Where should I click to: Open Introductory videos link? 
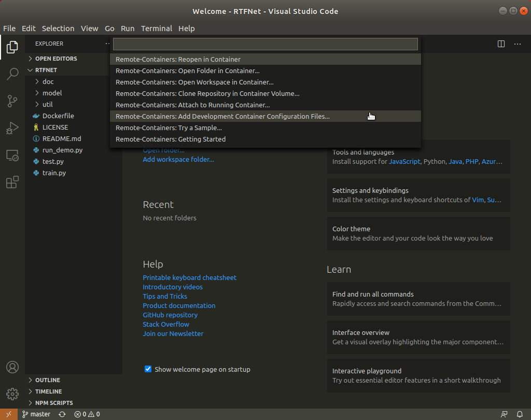point(173,287)
